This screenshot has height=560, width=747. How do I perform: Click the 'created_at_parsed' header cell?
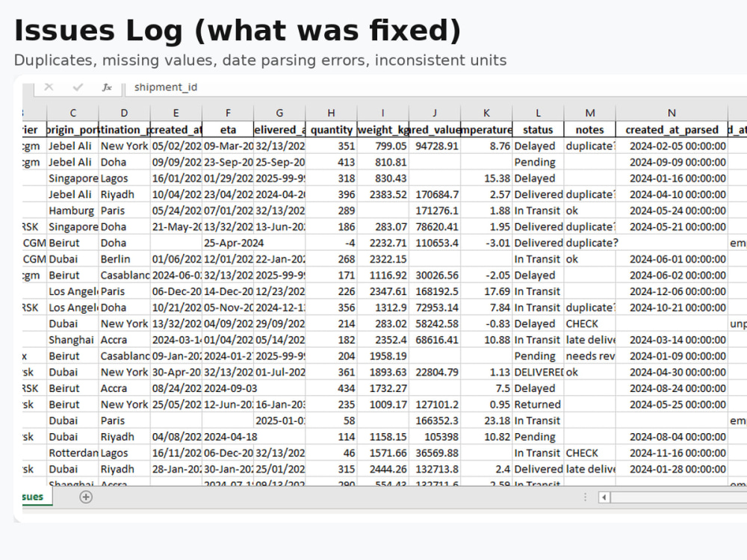672,129
